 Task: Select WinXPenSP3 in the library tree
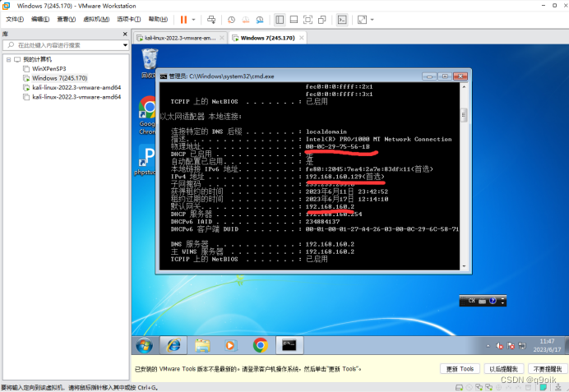click(x=49, y=68)
